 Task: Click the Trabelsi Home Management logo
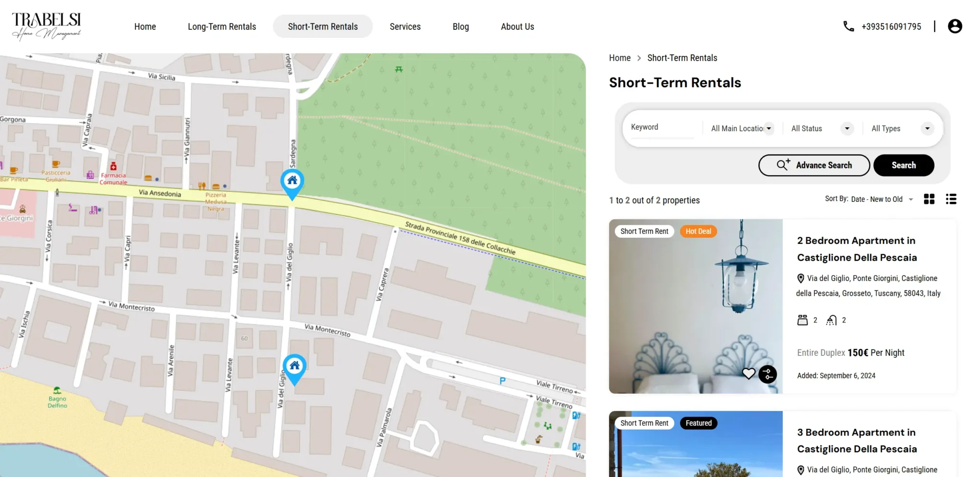pos(46,26)
